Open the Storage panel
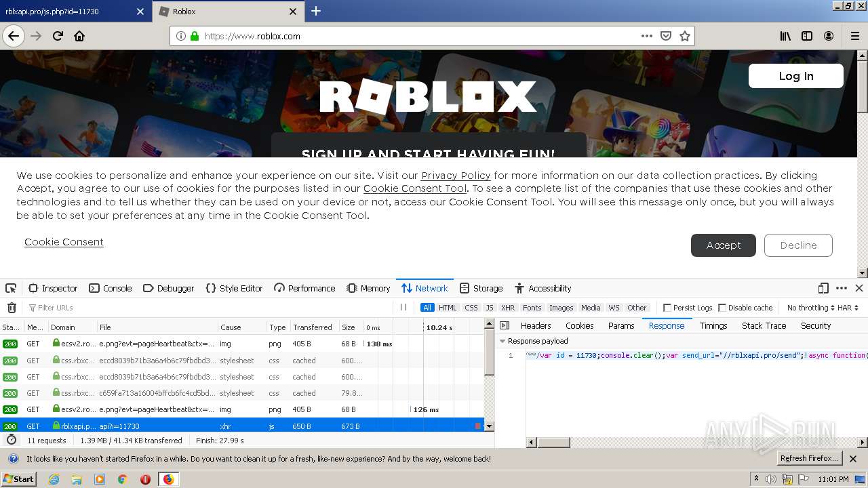This screenshot has width=868, height=488. coord(481,288)
